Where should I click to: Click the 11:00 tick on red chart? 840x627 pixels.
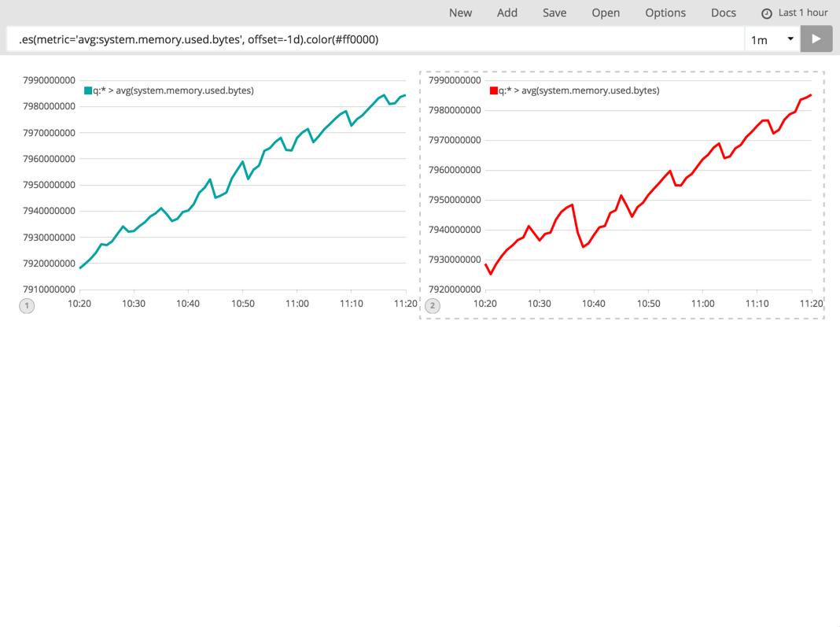point(702,304)
